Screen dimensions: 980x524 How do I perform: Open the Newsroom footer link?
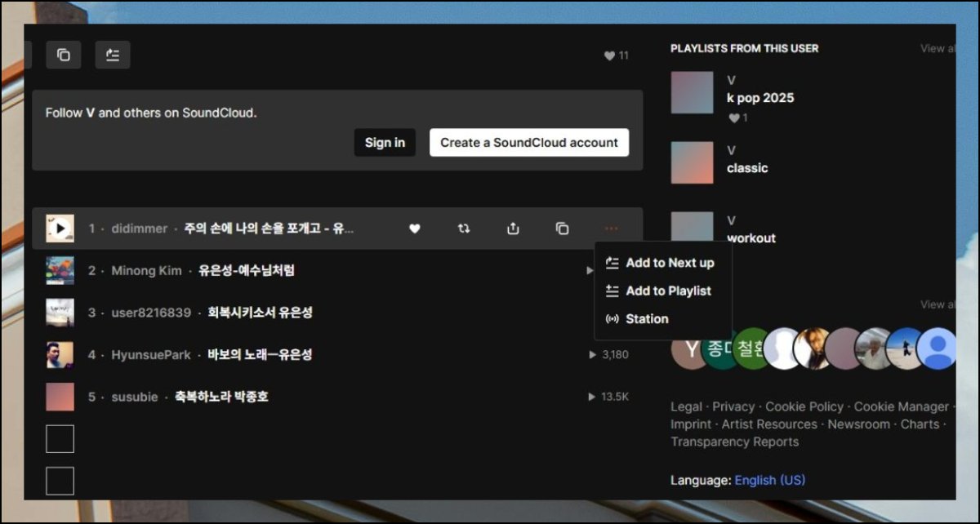click(x=859, y=424)
